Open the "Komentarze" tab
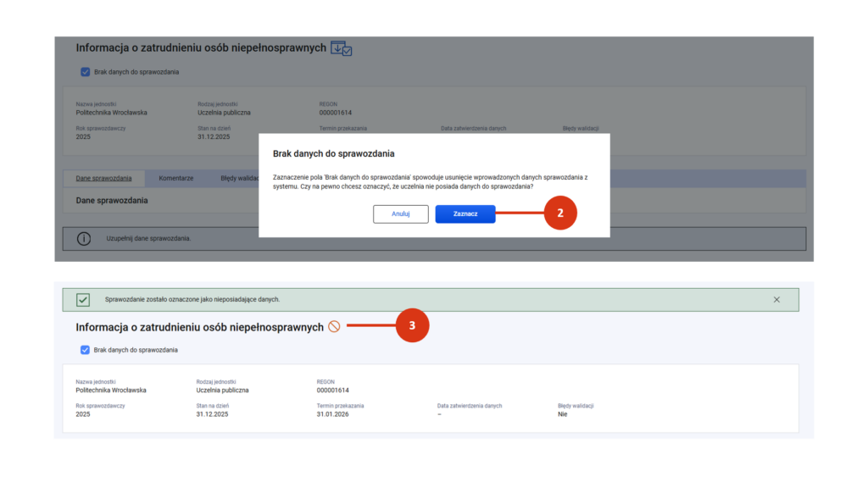This screenshot has height=488, width=868. [x=176, y=179]
